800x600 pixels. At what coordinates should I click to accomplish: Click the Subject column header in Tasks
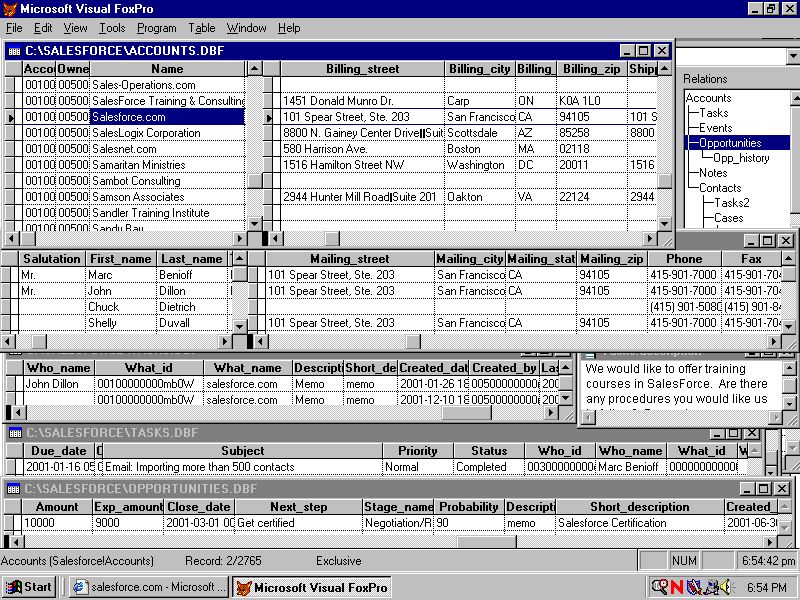[242, 451]
